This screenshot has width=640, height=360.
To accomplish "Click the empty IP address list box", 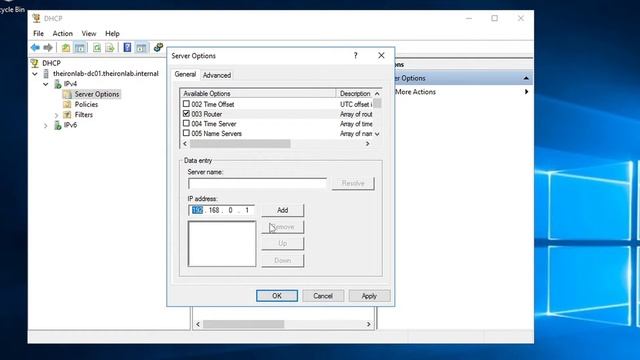I will pos(222,244).
